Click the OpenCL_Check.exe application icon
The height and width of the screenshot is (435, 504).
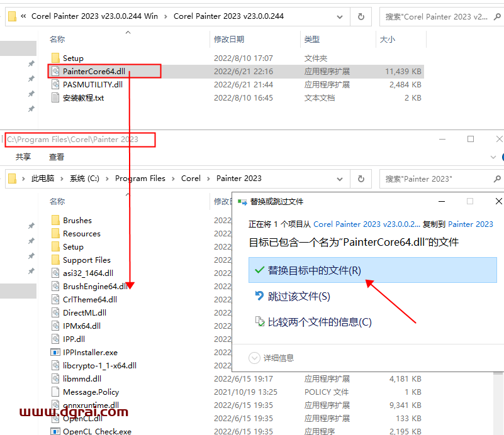coord(55,431)
